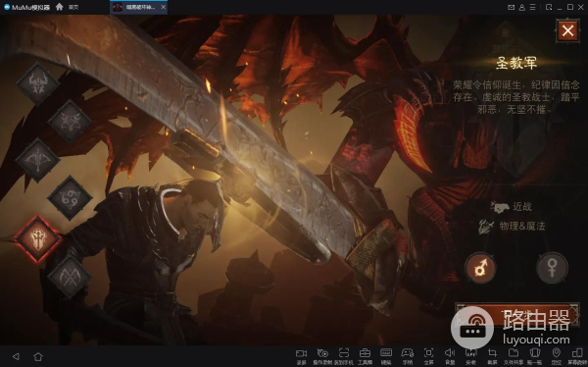Select the horned-helmet Barbarian class icon
Screen dimensions: 588x367
tap(37, 83)
